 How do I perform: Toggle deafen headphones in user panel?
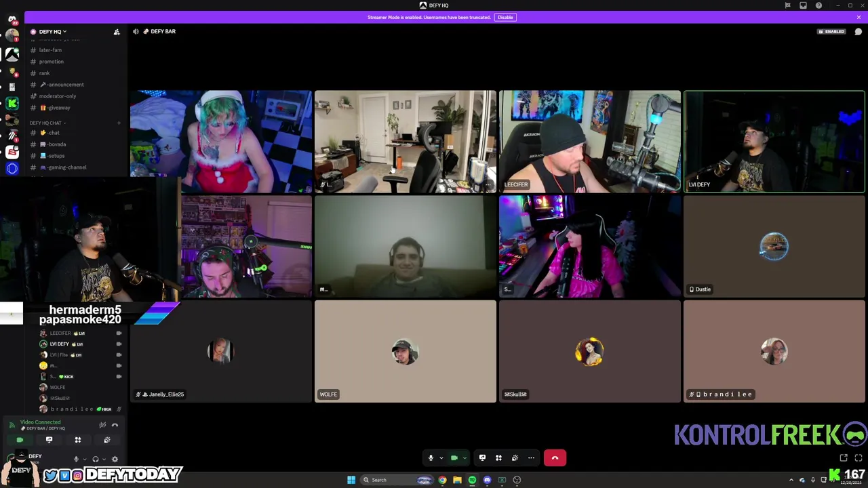[x=95, y=459]
